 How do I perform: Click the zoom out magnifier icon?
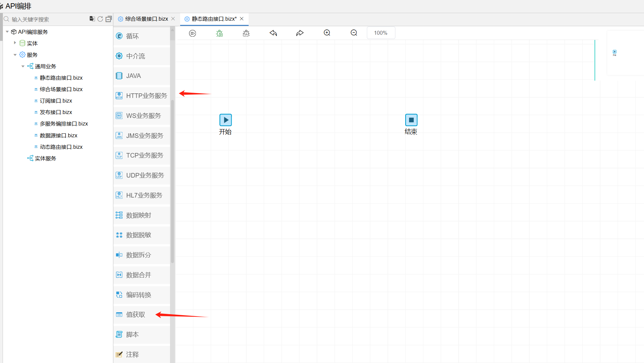(x=354, y=33)
